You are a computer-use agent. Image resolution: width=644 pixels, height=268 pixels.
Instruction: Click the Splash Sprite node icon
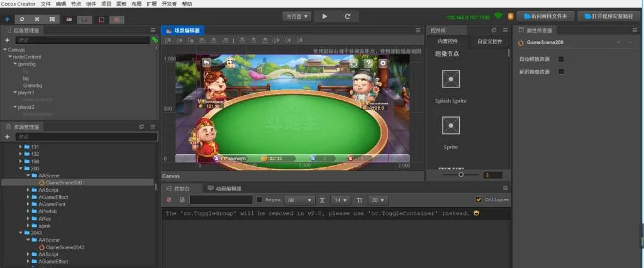click(450, 79)
